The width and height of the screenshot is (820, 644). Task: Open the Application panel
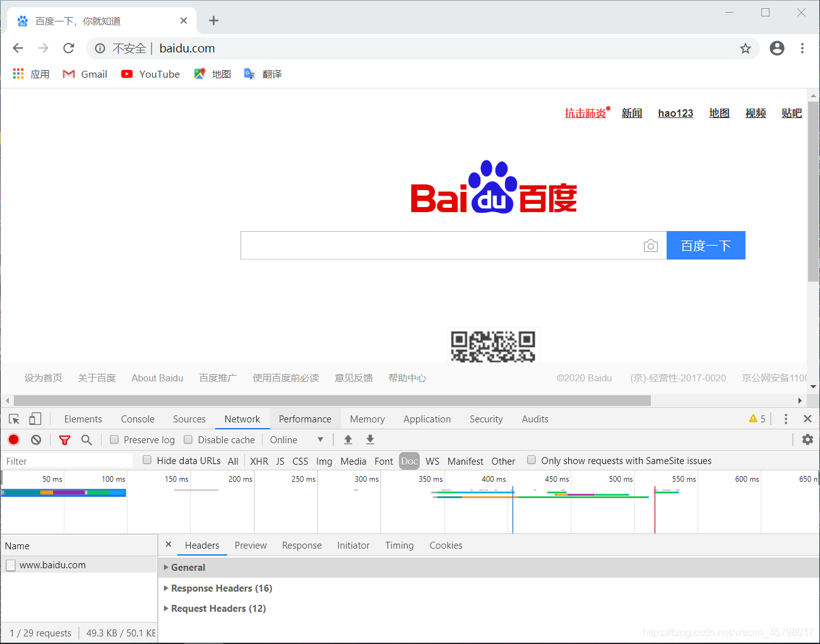[x=427, y=419]
